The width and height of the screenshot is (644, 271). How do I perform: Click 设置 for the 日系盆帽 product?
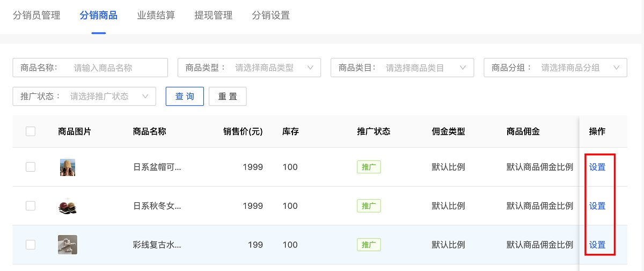[597, 167]
